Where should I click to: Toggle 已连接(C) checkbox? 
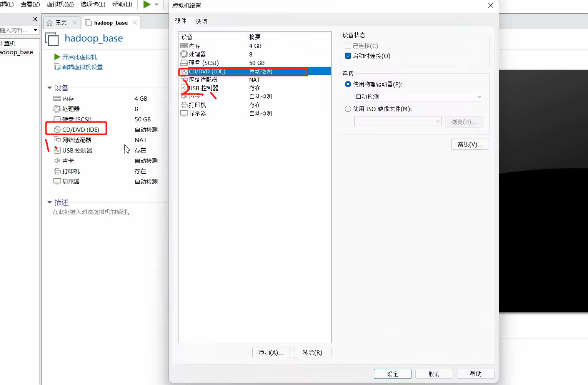[348, 46]
